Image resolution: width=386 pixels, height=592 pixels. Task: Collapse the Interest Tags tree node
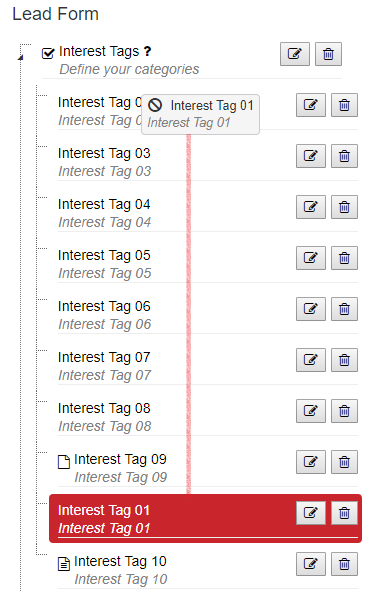pos(20,57)
